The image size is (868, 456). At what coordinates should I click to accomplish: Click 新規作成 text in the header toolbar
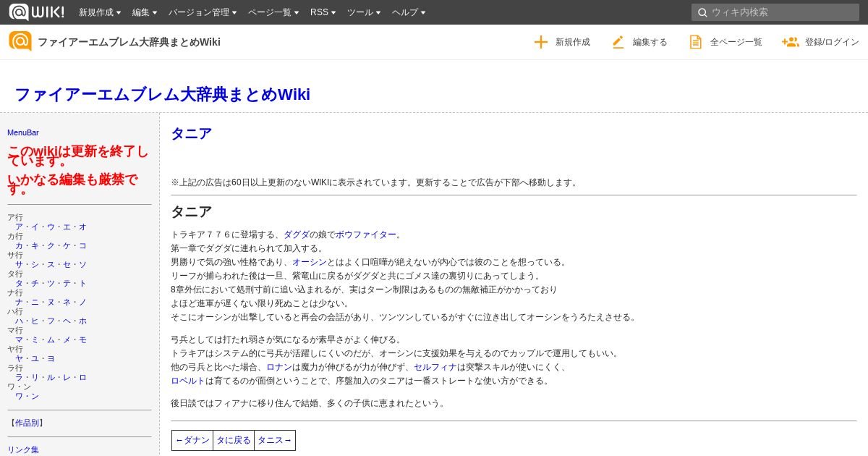(573, 42)
